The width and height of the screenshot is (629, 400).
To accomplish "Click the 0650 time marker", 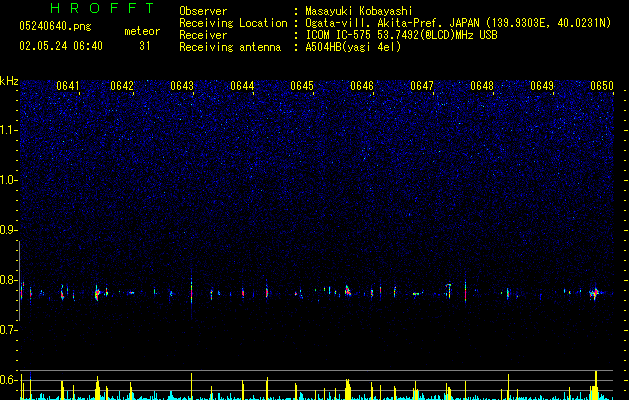I will 602,86.
